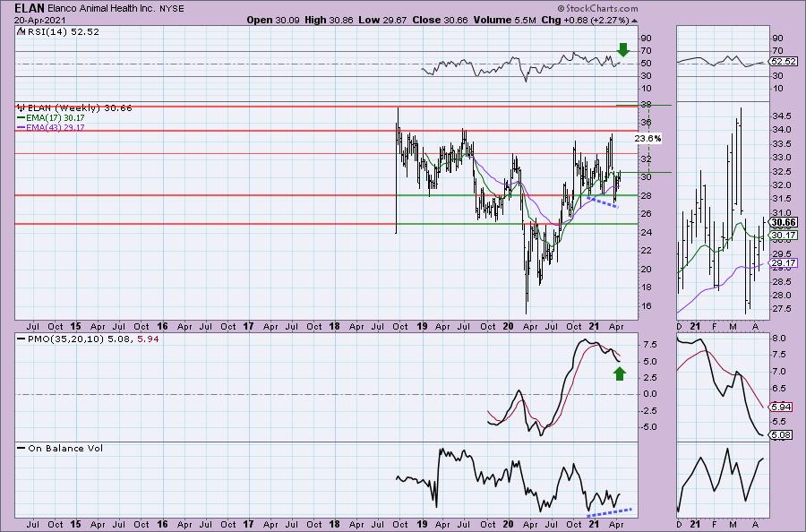The width and height of the screenshot is (806, 532).
Task: Click the green EMA(17) legend line
Action: 21,117
